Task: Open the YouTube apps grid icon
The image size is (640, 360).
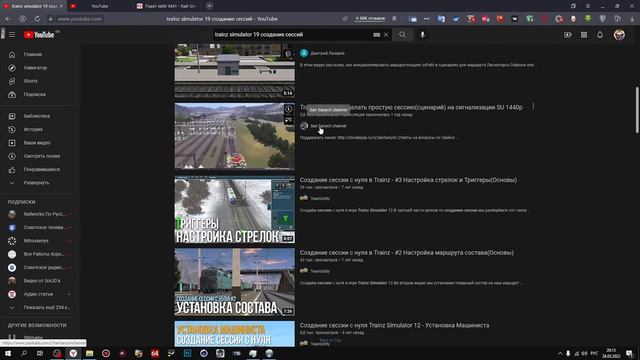Action: point(584,35)
